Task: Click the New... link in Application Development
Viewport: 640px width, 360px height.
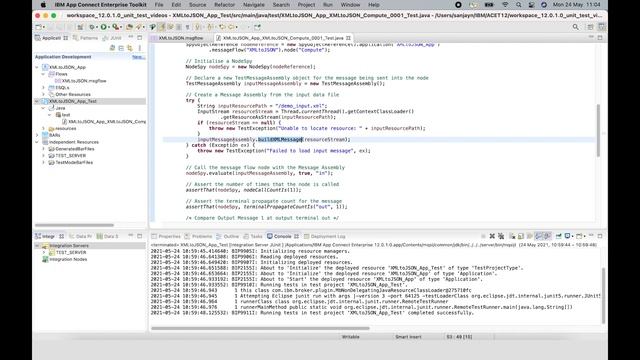Action: tap(138, 57)
